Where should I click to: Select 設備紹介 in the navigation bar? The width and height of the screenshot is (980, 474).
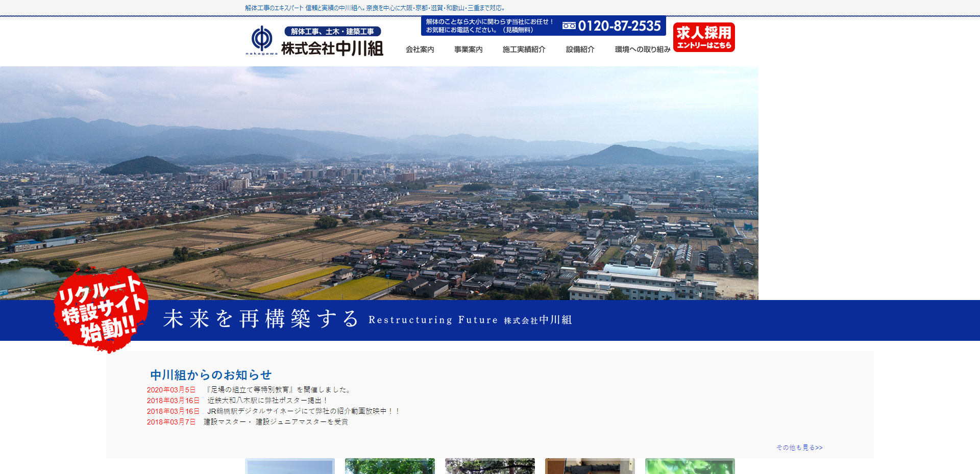click(x=580, y=49)
